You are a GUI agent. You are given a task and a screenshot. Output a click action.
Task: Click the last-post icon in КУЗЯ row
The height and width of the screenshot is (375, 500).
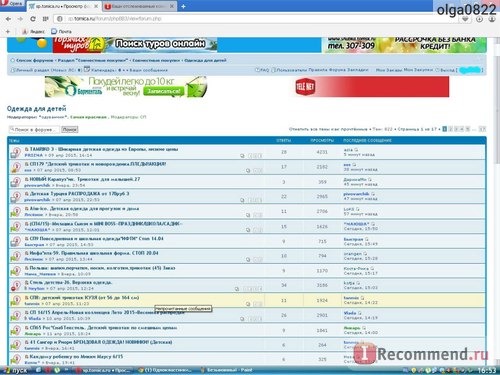point(362,298)
